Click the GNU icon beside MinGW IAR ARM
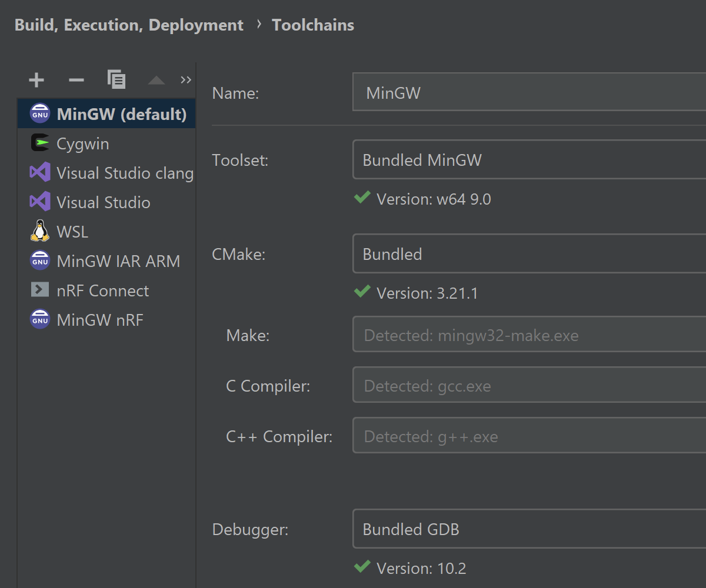 (40, 260)
